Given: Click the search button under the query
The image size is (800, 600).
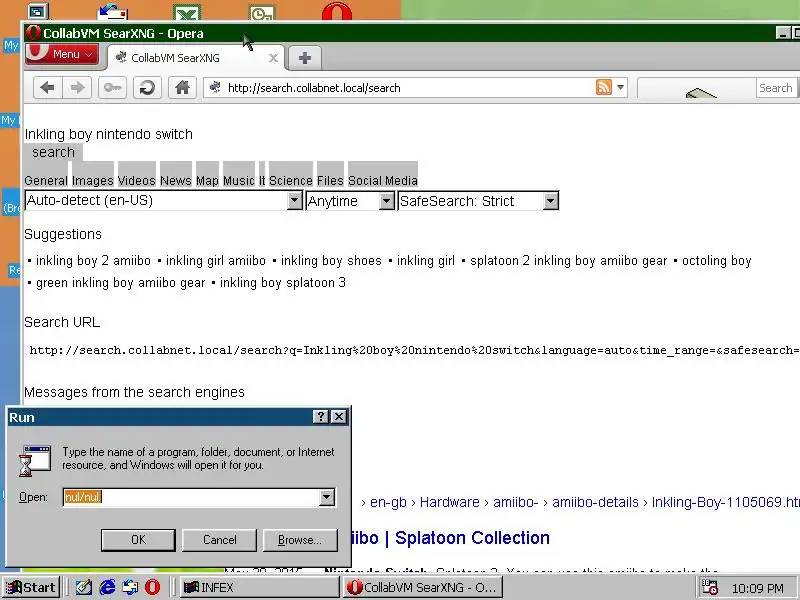Looking at the screenshot, I should 53,152.
